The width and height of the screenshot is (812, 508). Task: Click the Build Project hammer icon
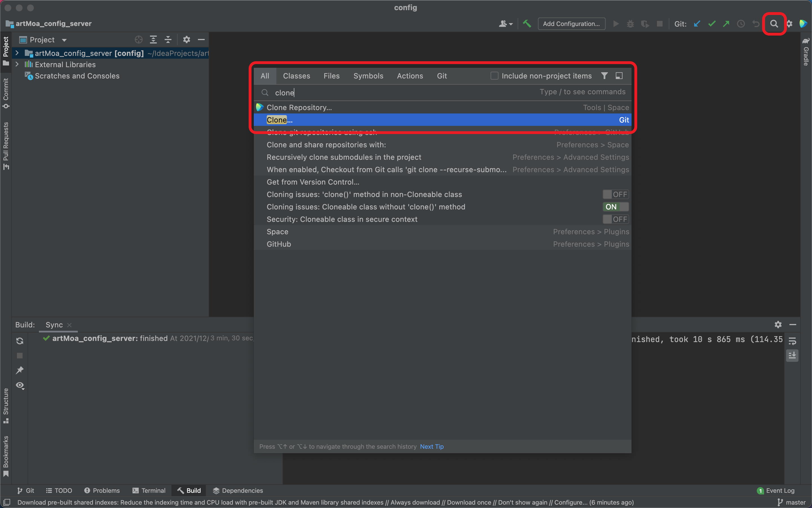pyautogui.click(x=527, y=24)
